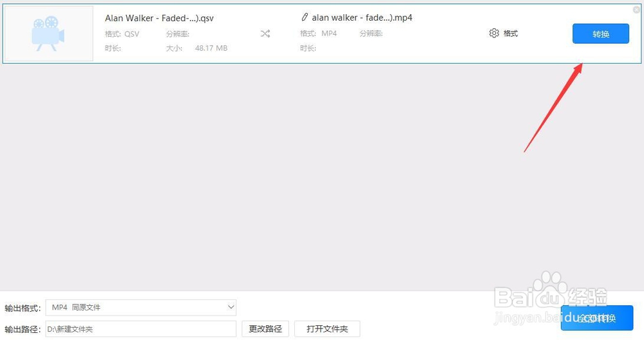Click the pencil rename icon
Viewport: 644px width, 340px height.
point(305,17)
